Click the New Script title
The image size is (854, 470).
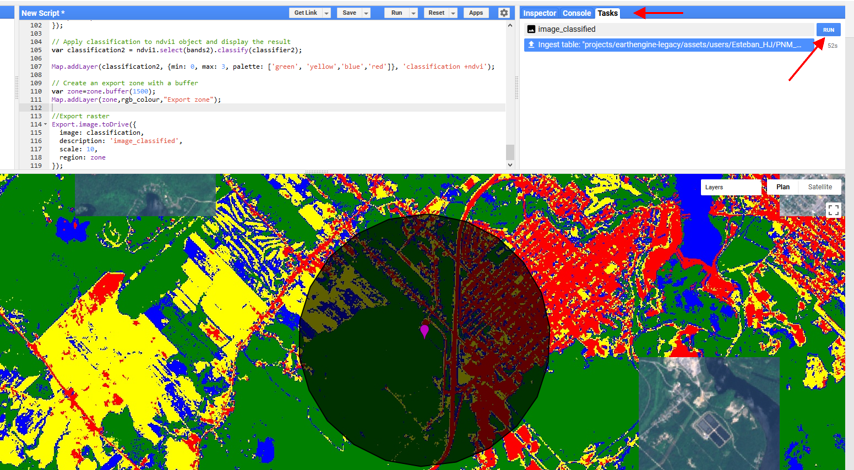[x=43, y=13]
